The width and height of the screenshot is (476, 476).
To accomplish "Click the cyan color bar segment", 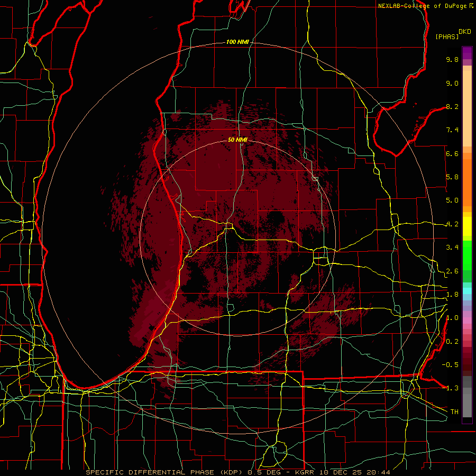I will pos(467,290).
